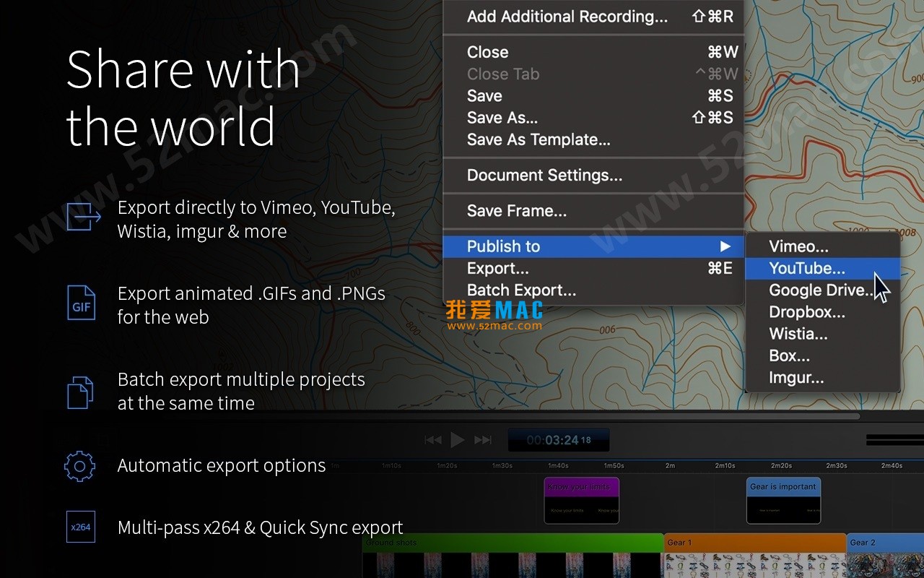
Task: Select Close from the menu
Action: (x=593, y=52)
